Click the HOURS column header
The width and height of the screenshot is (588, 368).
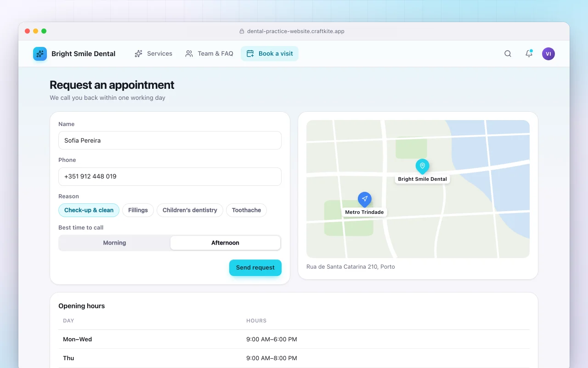pos(256,321)
